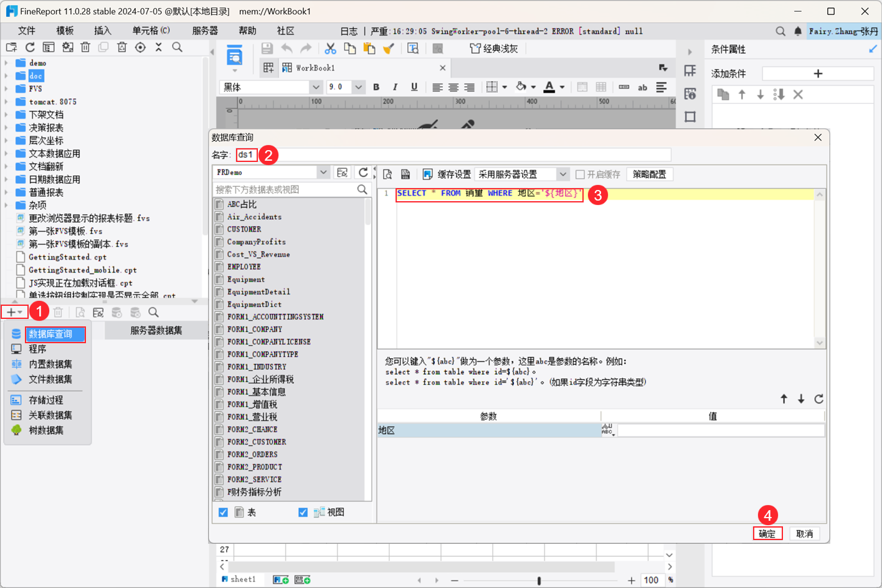Click the move-up arrow in condition panel
The width and height of the screenshot is (882, 588).
(x=742, y=95)
